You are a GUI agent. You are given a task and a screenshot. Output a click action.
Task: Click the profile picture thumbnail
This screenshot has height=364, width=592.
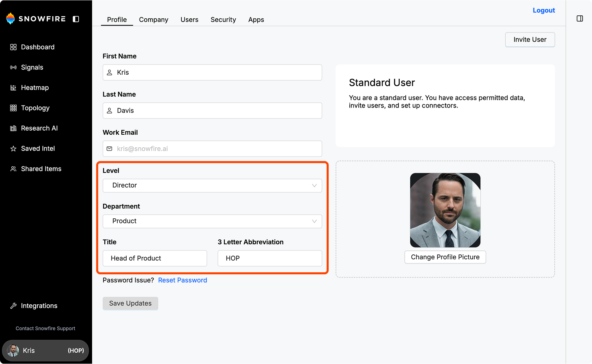(x=445, y=210)
